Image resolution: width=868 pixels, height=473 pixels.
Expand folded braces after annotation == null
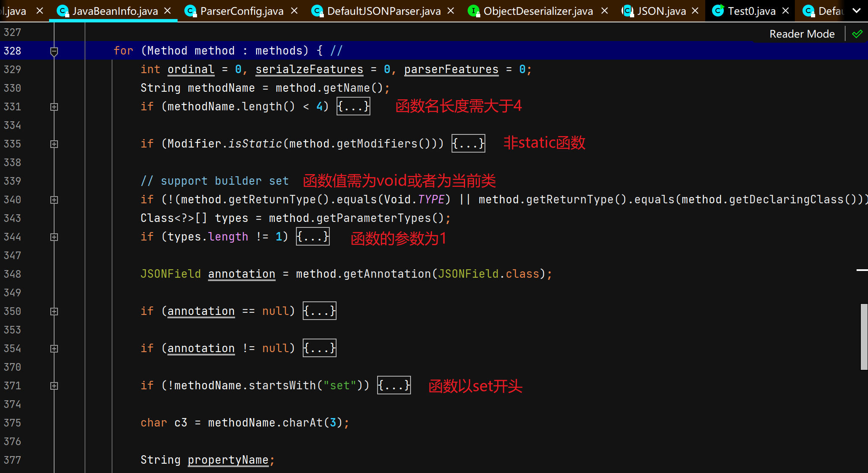[x=319, y=311]
